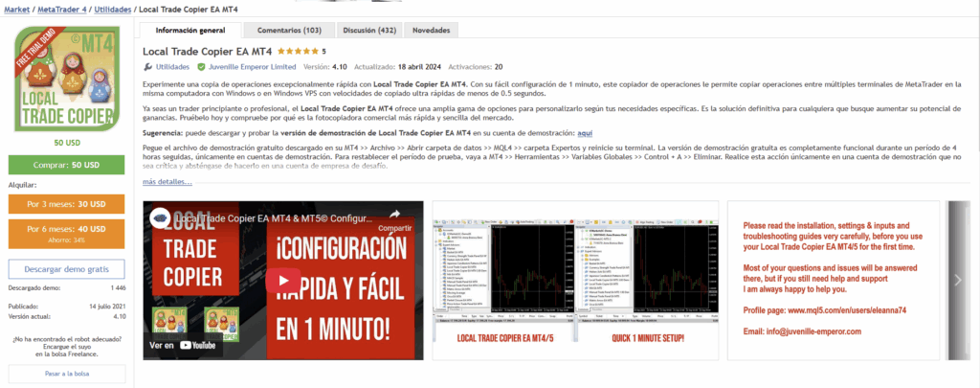This screenshot has height=388, width=980.
Task: Choose Por 6 meses: 40 USD rental
Action: click(66, 233)
